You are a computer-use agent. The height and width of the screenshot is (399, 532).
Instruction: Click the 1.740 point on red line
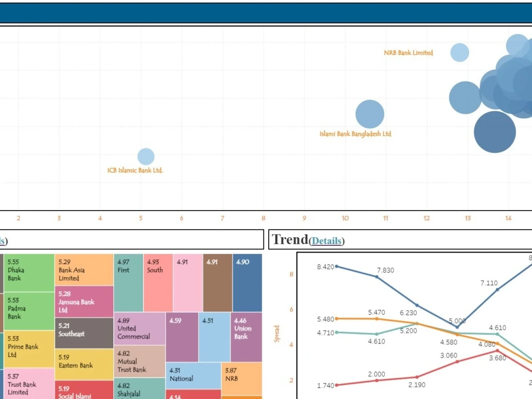[337, 385]
